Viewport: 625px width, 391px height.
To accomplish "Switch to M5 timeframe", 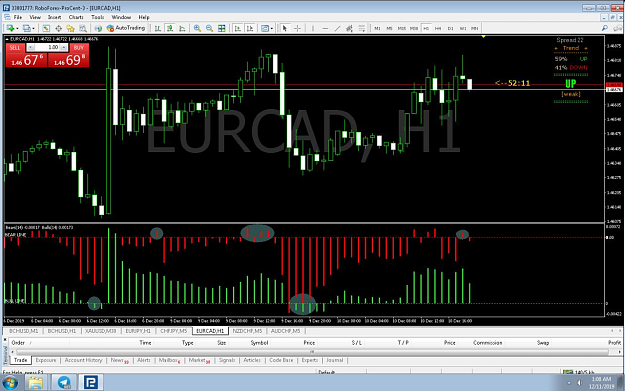I will pyautogui.click(x=389, y=28).
